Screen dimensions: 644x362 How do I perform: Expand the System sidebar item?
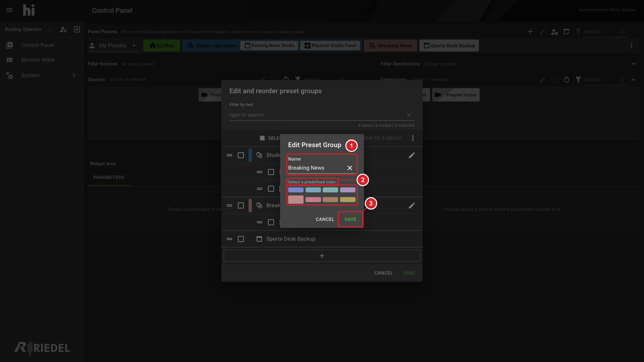click(x=42, y=75)
